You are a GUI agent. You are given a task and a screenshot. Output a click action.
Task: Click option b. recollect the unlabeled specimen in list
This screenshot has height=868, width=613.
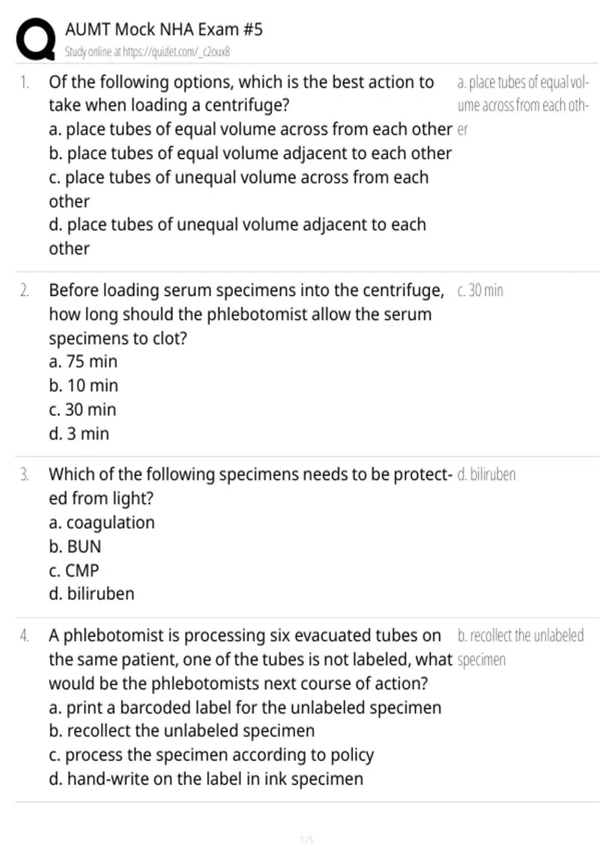(x=182, y=731)
